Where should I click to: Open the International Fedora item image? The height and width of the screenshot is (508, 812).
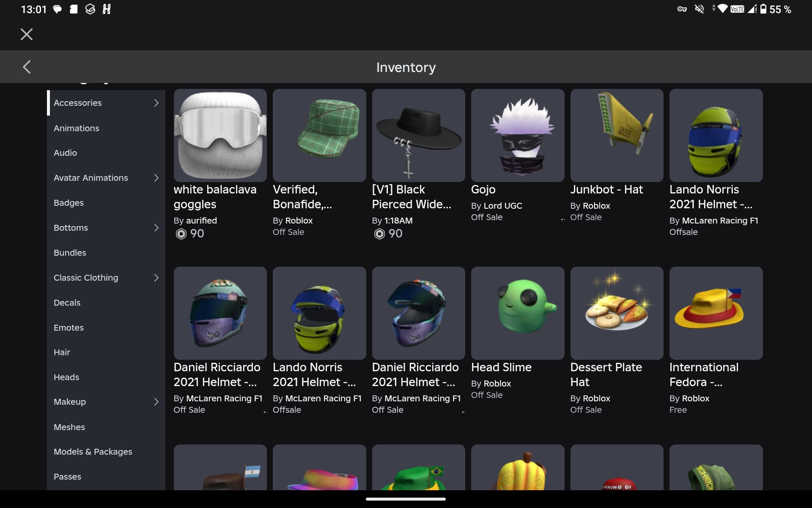click(x=716, y=313)
